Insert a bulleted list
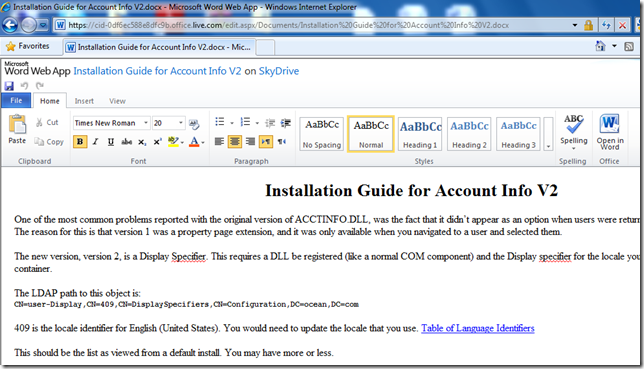This screenshot has width=644, height=369. 220,122
